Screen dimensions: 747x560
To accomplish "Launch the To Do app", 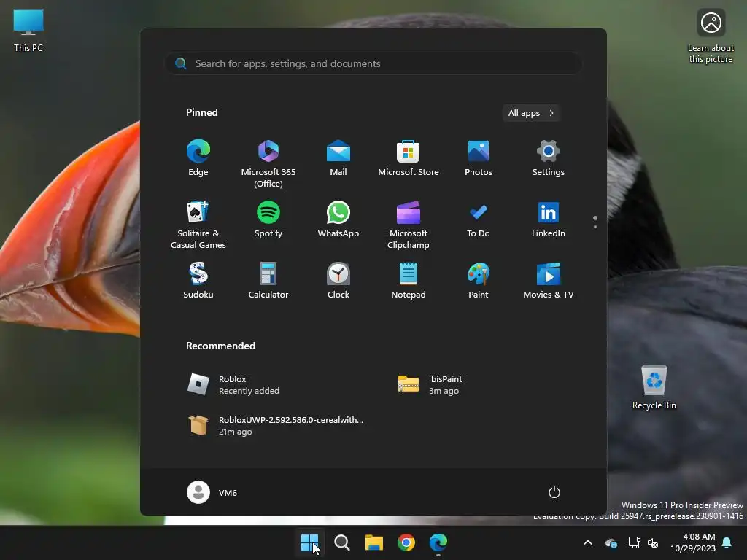I will (479, 220).
